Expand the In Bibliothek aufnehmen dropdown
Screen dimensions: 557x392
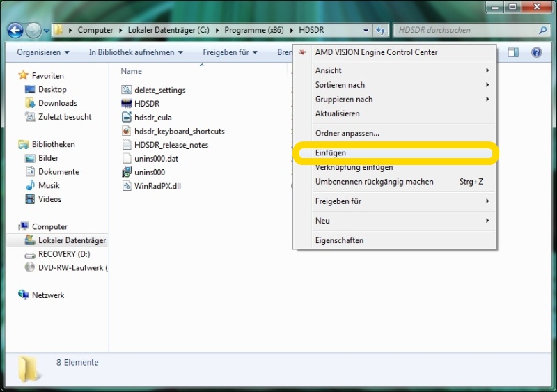pos(136,52)
